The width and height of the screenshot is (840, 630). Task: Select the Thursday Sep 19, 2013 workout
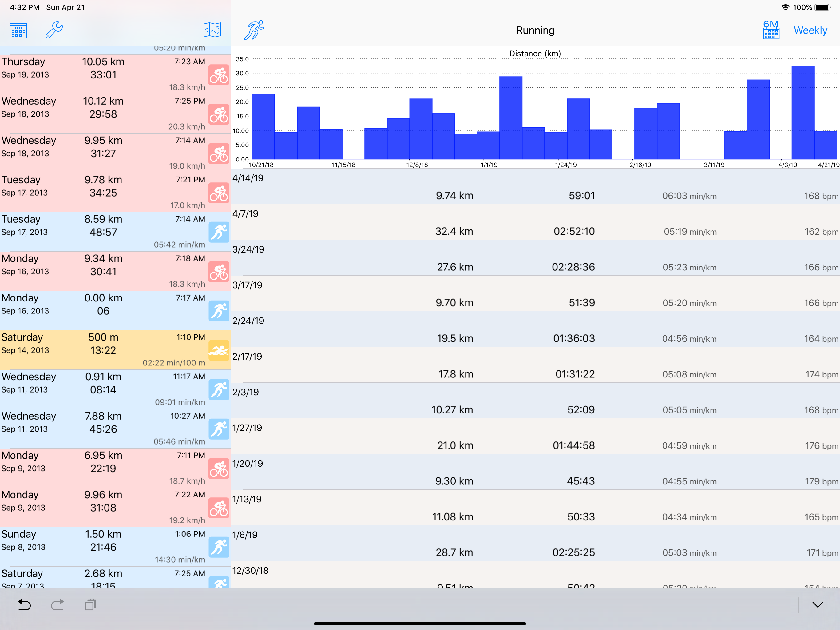click(x=115, y=74)
